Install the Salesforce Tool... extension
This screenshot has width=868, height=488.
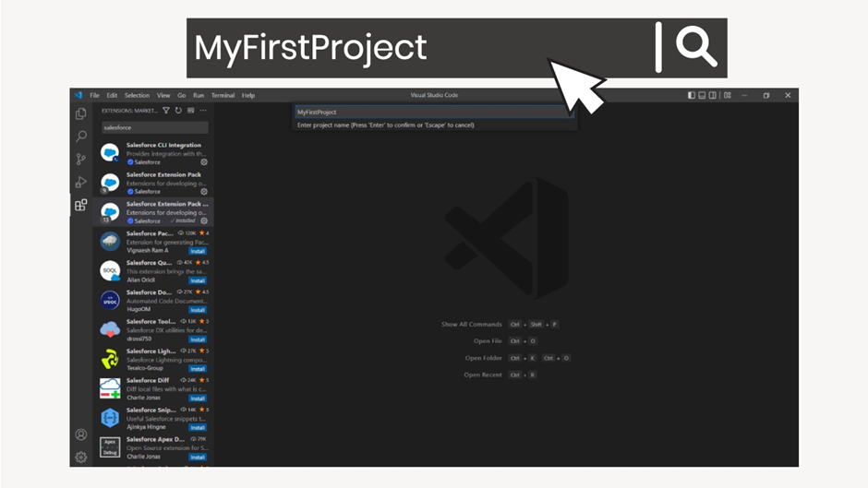(198, 339)
